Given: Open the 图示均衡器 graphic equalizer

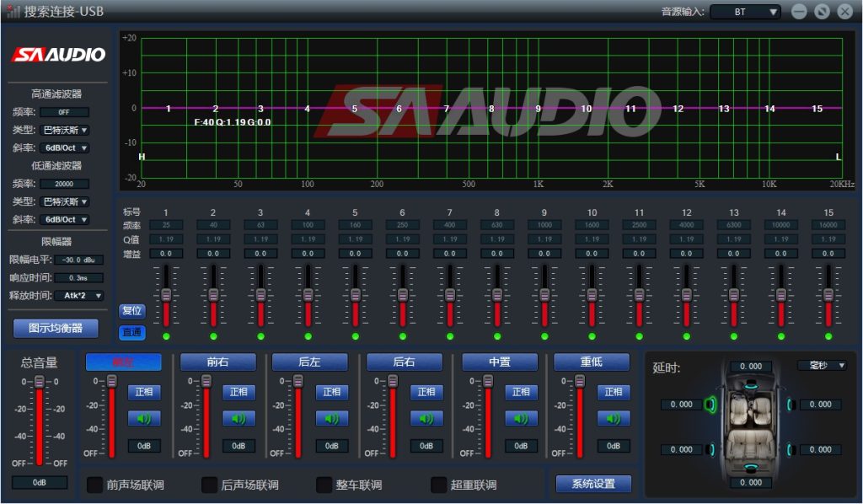Looking at the screenshot, I should pos(56,329).
